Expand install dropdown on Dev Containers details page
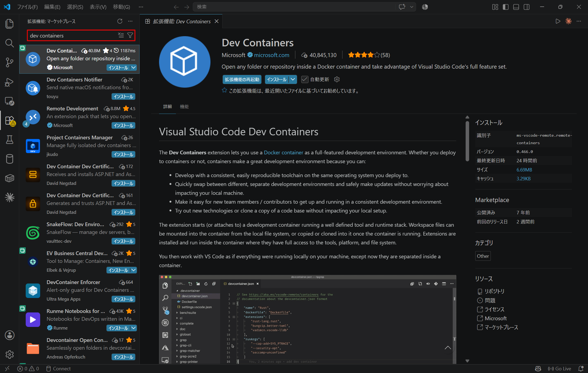Screen dimensions: 588x373 [x=293, y=79]
